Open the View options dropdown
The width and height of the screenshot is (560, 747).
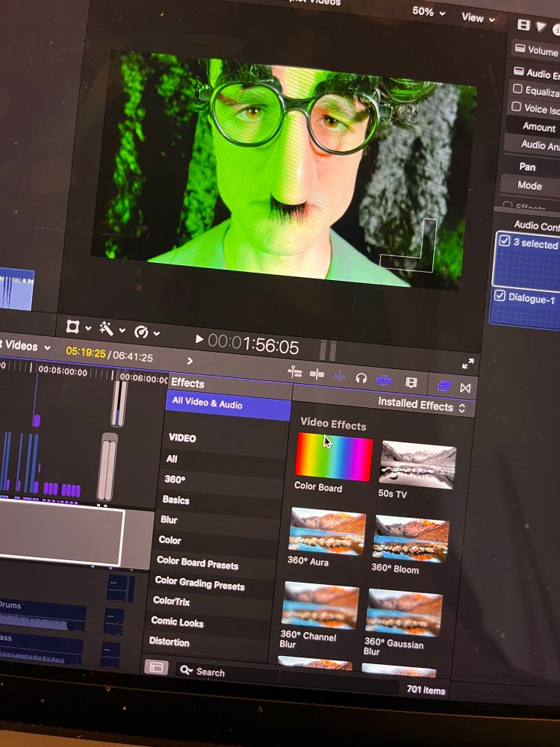pos(478,18)
